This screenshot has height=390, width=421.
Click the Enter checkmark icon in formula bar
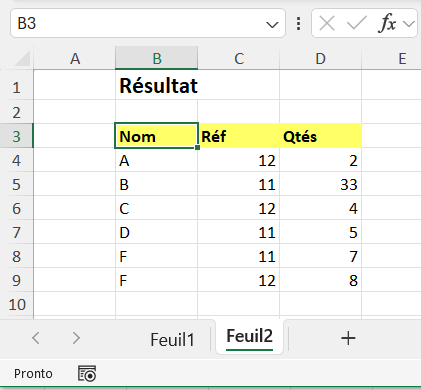pos(356,23)
